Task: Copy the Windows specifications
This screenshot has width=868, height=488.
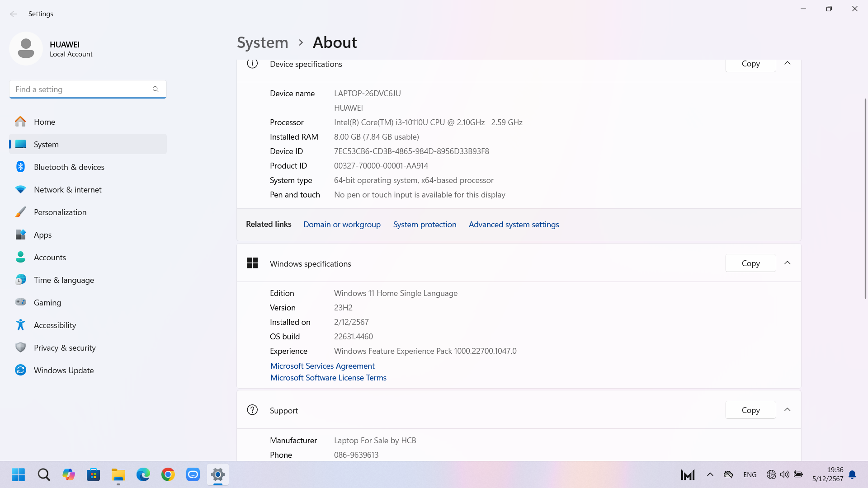Action: pos(750,263)
